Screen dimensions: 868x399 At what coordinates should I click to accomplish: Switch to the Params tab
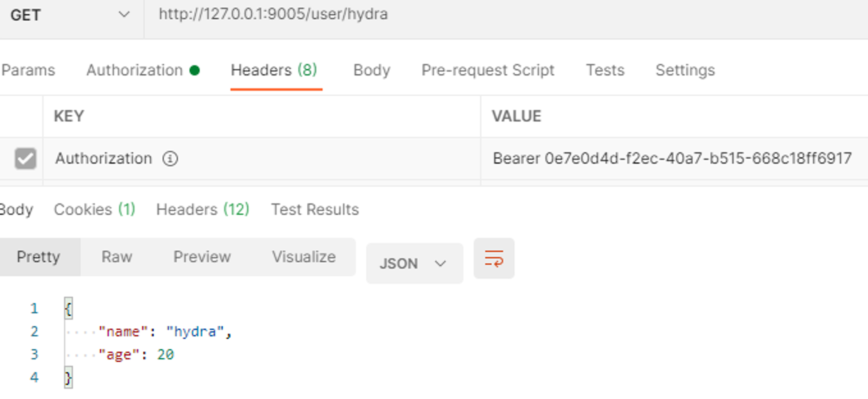point(28,70)
